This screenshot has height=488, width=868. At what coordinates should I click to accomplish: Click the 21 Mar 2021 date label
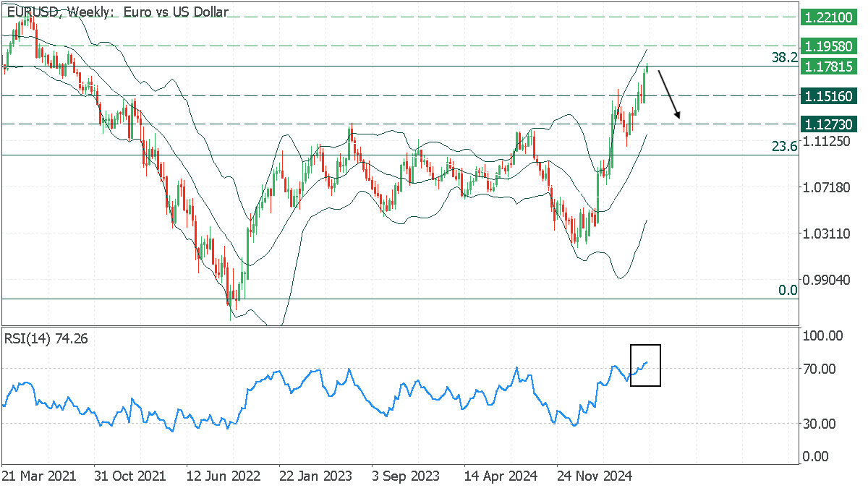(x=38, y=476)
